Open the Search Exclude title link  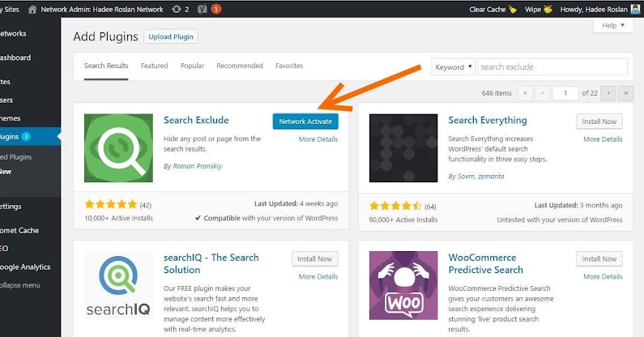(x=196, y=120)
